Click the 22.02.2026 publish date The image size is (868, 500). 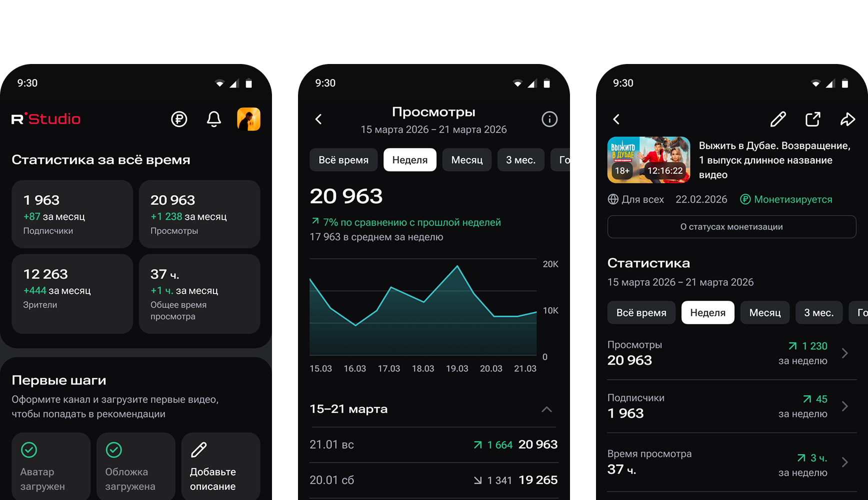point(701,199)
